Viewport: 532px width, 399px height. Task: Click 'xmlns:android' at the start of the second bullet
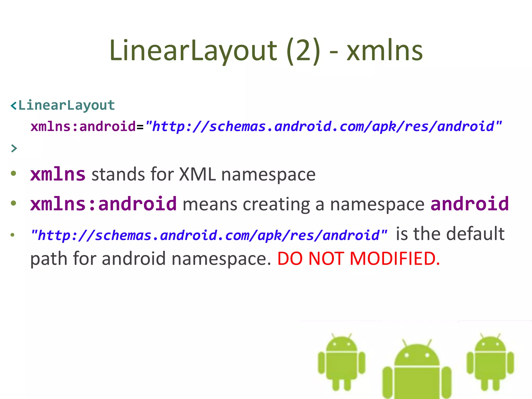tap(103, 204)
